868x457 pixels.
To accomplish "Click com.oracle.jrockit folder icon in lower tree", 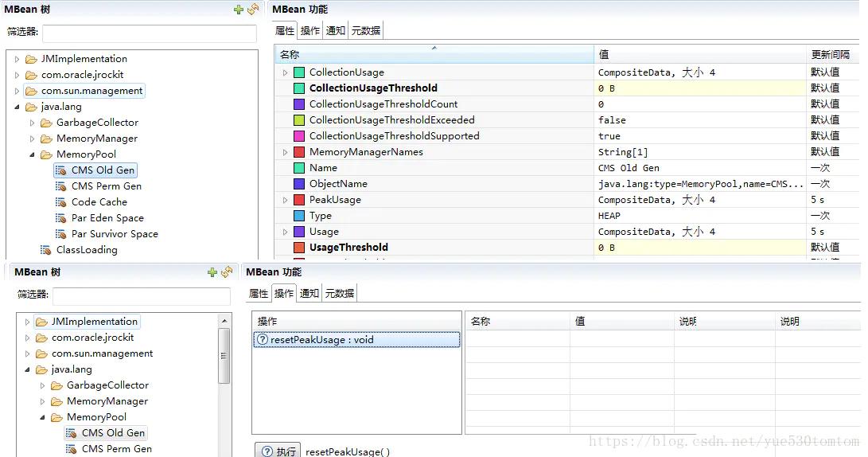I will point(41,338).
